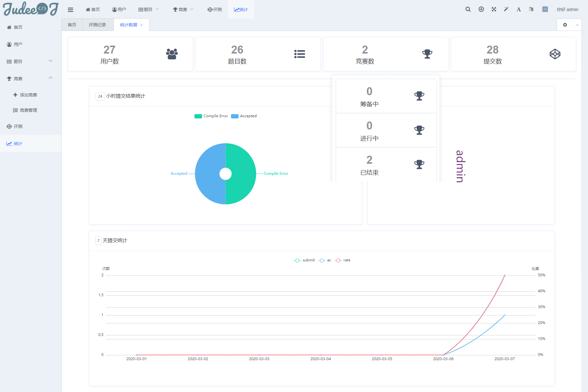Click the 28 提交数 statistic
The image size is (588, 392).
click(492, 54)
